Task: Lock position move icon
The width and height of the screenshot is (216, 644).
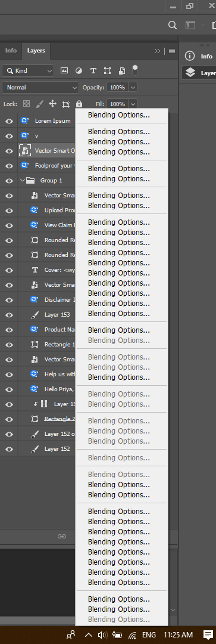Action: (x=52, y=104)
